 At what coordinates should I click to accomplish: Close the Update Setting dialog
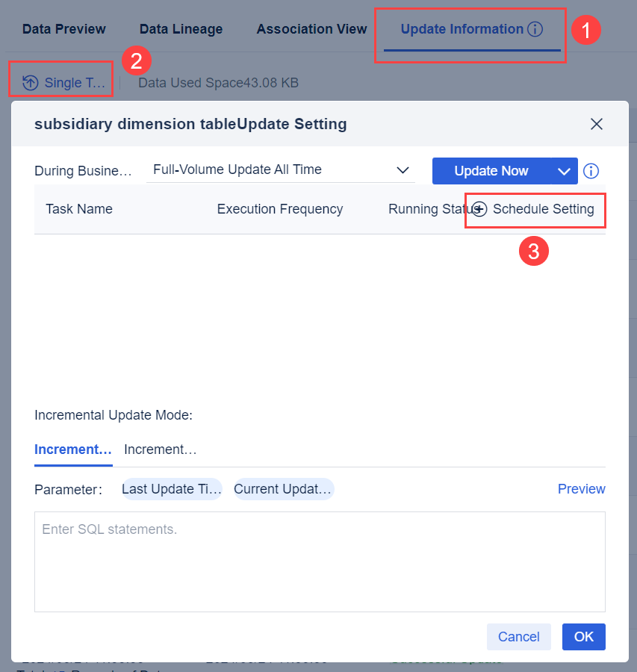point(596,124)
